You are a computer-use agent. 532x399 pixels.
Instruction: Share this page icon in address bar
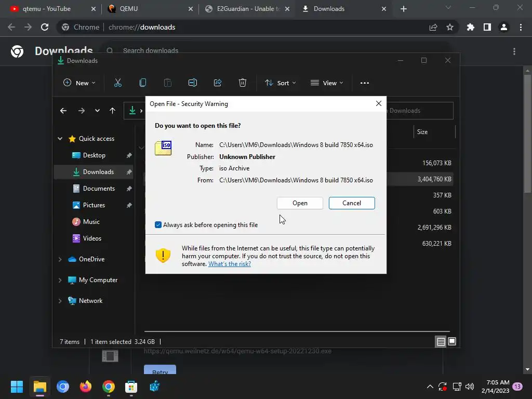(433, 27)
